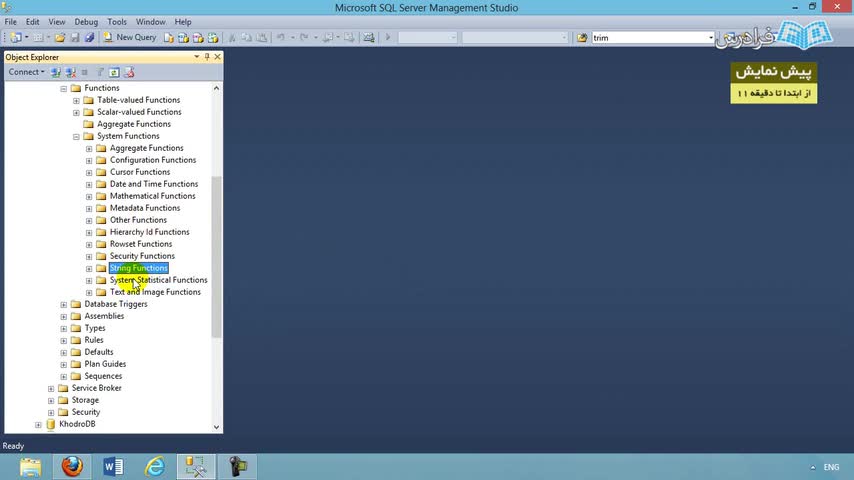
Task: Open the Debug menu
Action: [86, 22]
